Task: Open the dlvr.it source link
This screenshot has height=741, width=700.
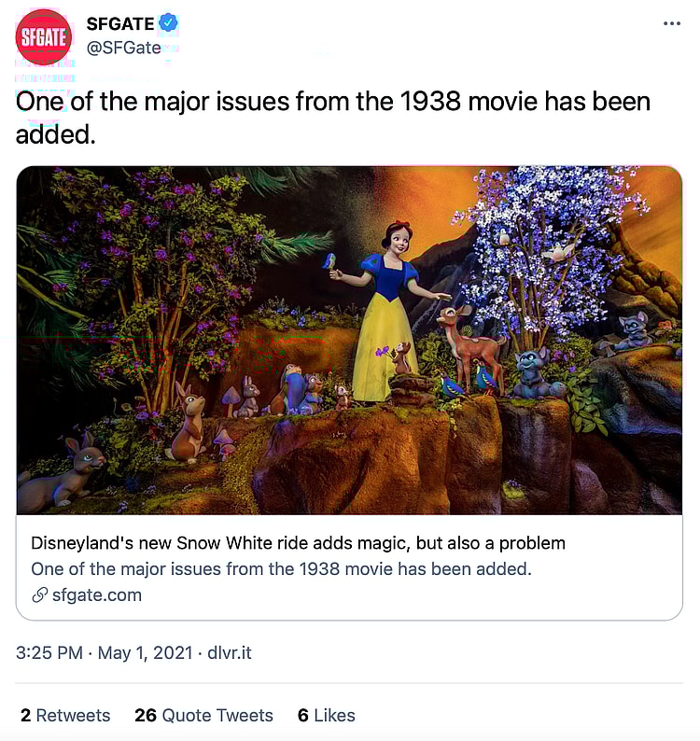Action: click(230, 652)
